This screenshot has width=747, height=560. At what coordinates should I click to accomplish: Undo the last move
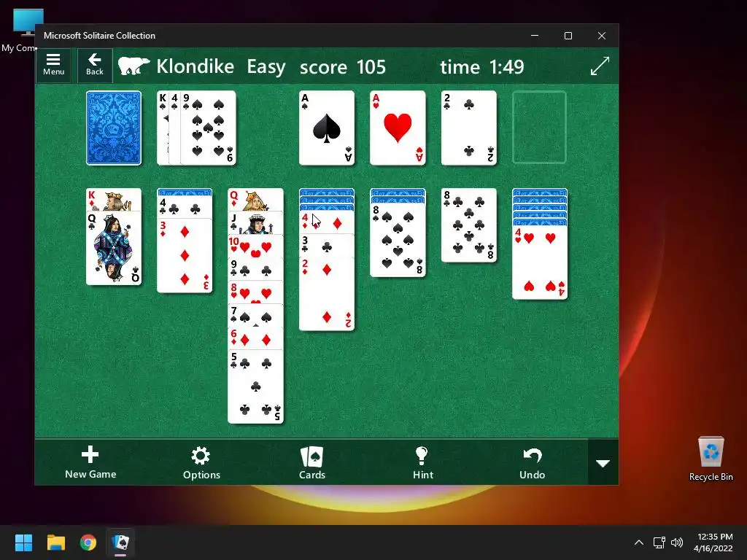532,462
